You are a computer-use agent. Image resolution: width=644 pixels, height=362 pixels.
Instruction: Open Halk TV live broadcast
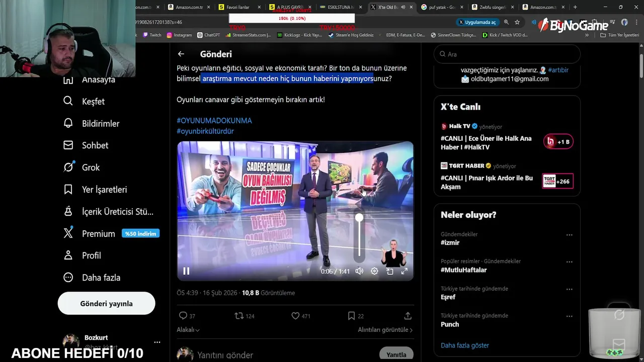click(x=507, y=137)
